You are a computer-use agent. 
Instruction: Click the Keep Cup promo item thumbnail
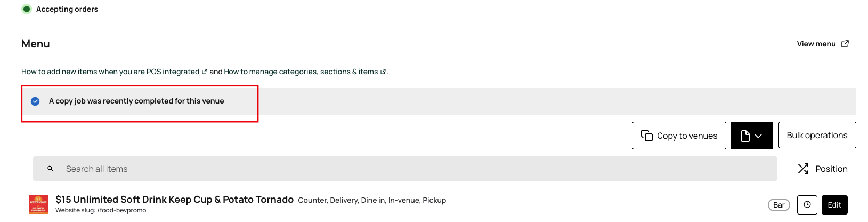(x=38, y=204)
